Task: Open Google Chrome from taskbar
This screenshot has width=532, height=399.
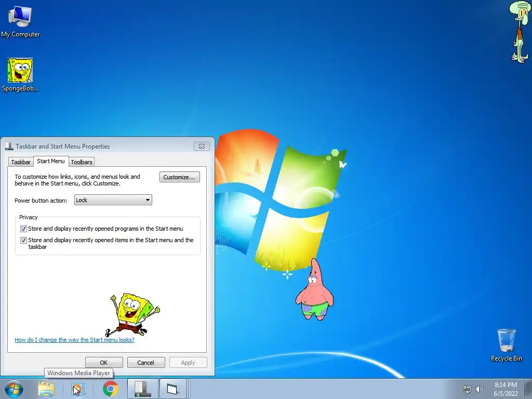Action: [110, 389]
